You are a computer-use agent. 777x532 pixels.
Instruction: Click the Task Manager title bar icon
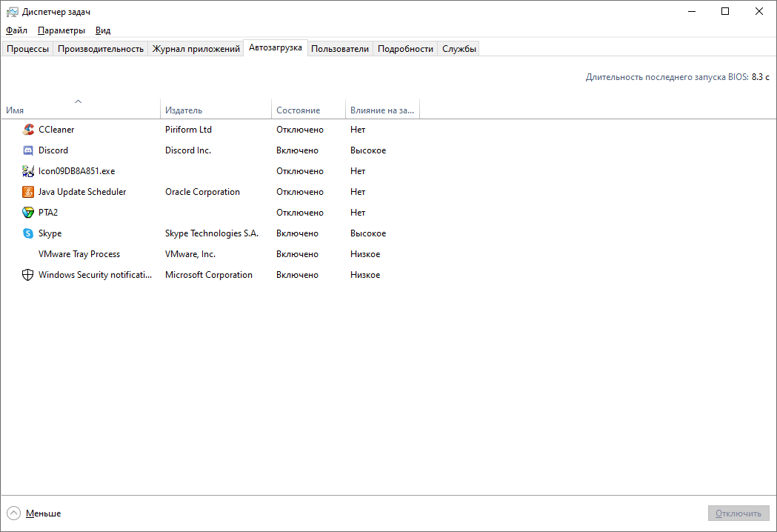click(13, 11)
